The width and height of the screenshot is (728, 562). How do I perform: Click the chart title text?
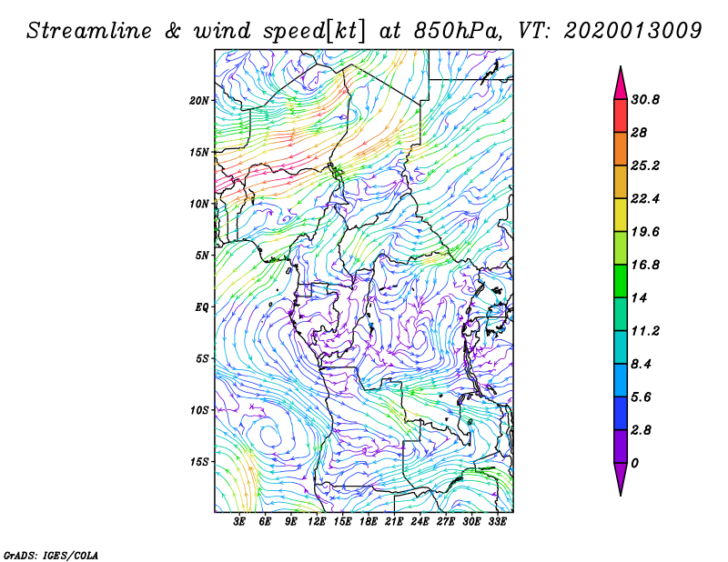click(364, 30)
